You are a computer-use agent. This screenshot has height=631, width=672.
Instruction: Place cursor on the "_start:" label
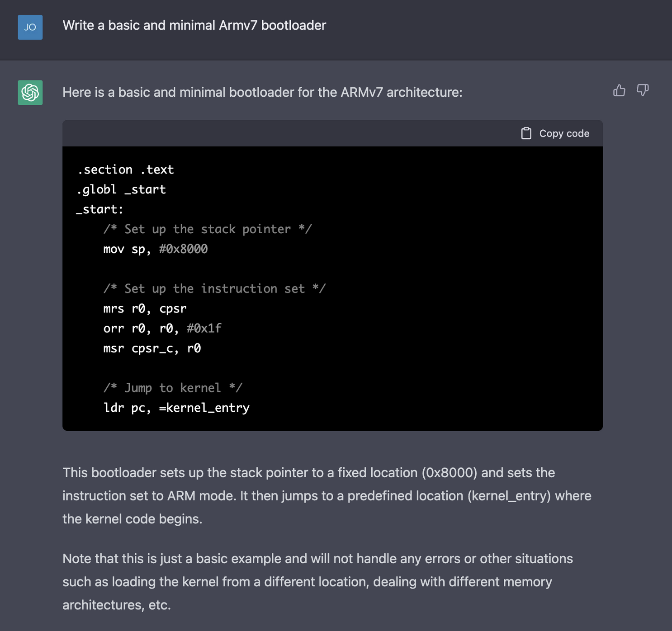point(100,209)
